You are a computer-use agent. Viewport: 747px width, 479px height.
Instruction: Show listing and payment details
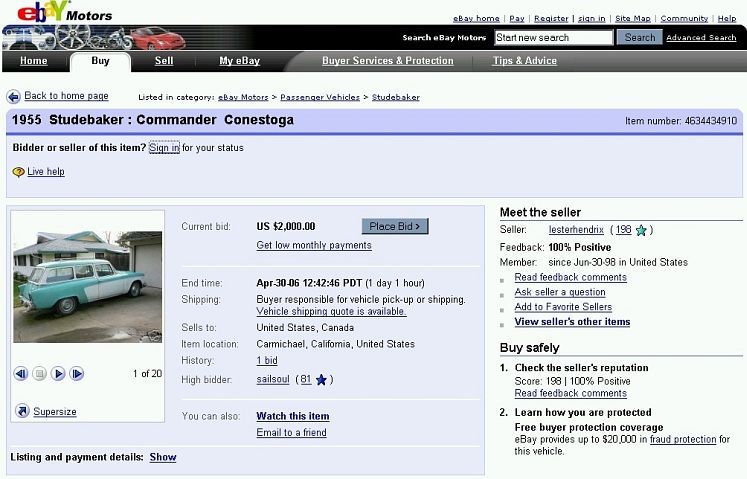point(163,457)
